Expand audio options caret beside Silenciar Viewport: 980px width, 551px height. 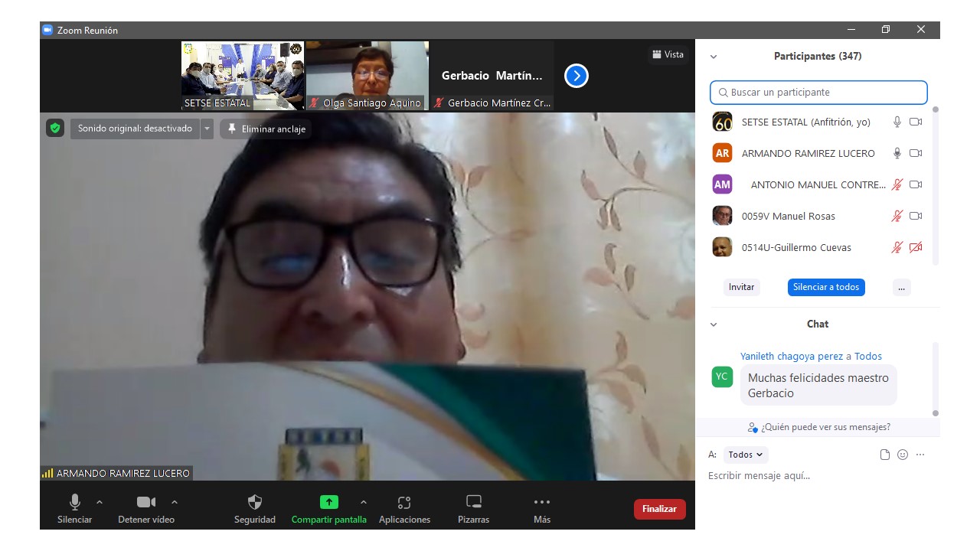pyautogui.click(x=99, y=502)
